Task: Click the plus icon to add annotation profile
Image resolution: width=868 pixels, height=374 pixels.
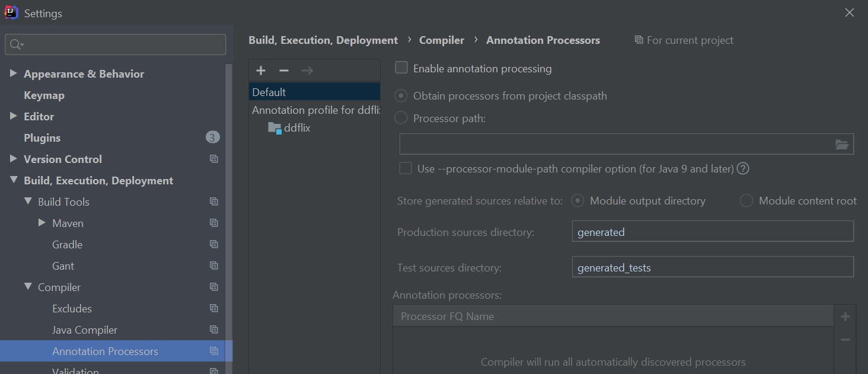Action: click(x=261, y=71)
